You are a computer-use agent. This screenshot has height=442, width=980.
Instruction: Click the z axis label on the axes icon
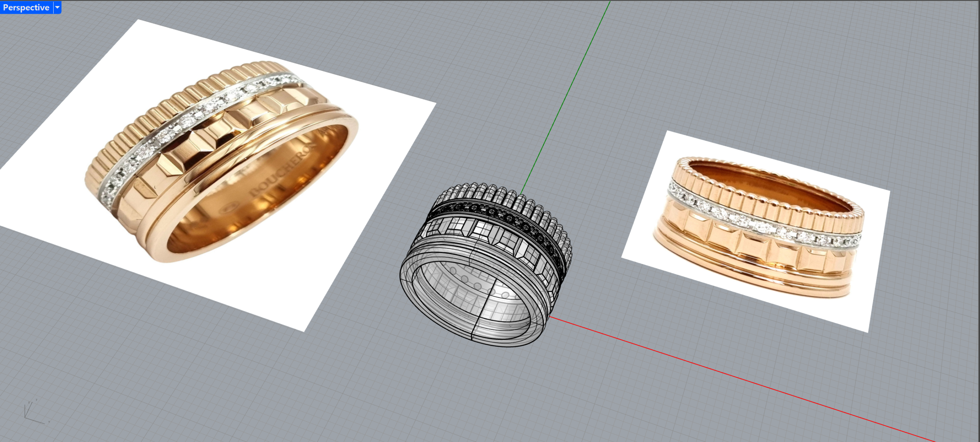29,403
